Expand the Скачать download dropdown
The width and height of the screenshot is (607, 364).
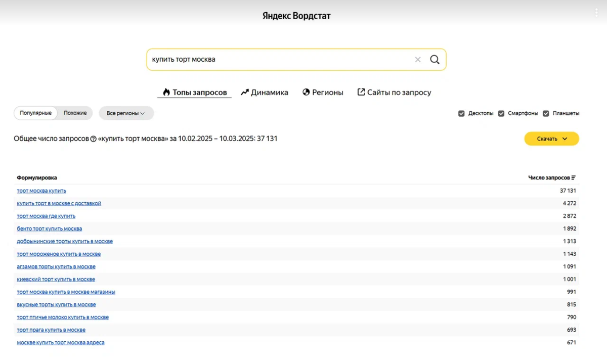(x=551, y=139)
